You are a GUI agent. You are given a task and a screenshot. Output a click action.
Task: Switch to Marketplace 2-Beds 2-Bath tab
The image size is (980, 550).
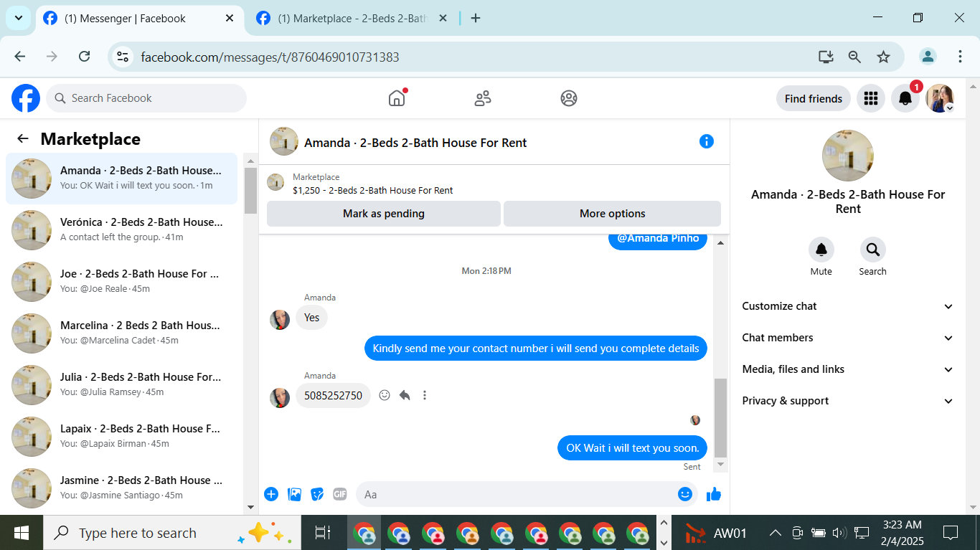pos(352,19)
